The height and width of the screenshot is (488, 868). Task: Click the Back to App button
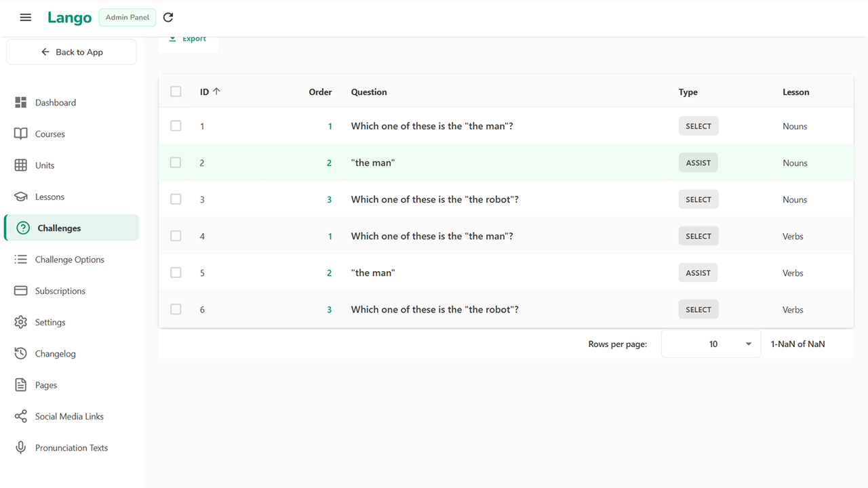[72, 52]
